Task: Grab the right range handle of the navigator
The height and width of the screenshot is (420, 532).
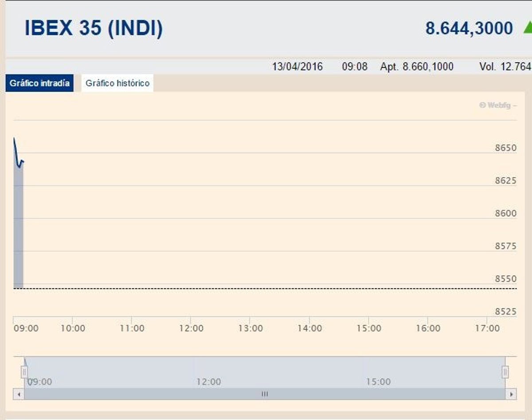Action: coord(505,372)
